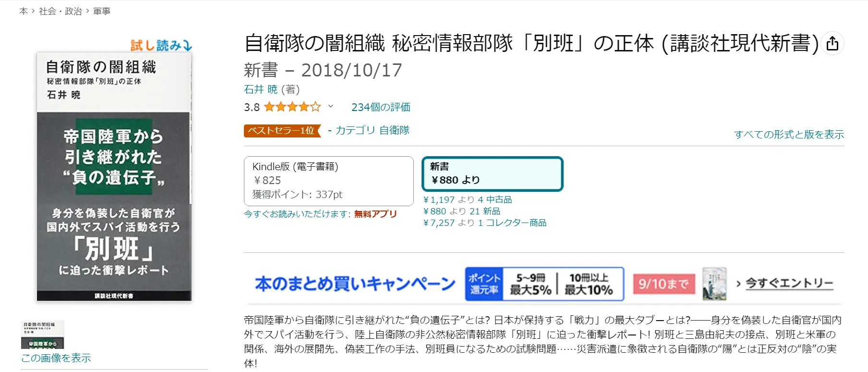Click the ポイント還元率 badge in campaign banner
Screen dimensions: 868x372
pyautogui.click(x=484, y=284)
